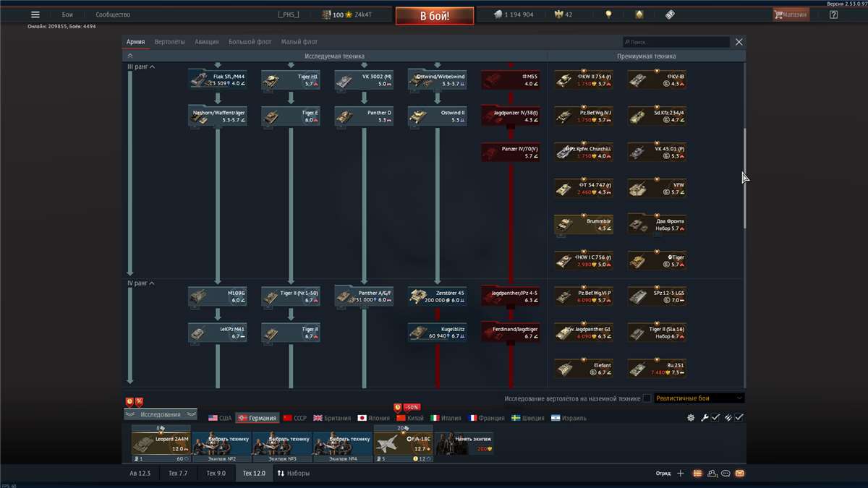Open the Магазин store button

(x=791, y=14)
